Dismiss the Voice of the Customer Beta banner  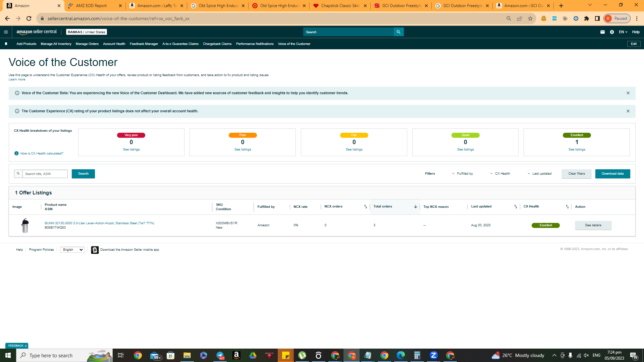click(628, 93)
